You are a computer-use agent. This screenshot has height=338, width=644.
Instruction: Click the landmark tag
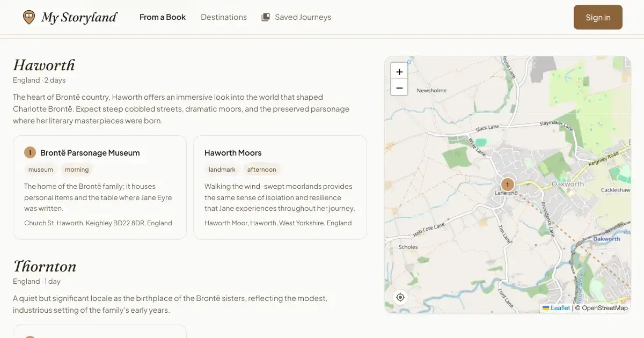click(x=222, y=170)
